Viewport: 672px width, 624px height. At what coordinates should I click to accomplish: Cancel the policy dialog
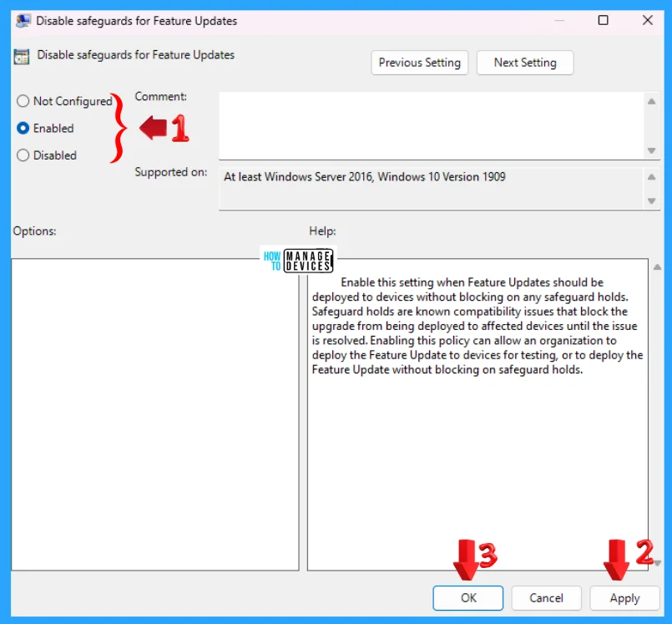pyautogui.click(x=546, y=598)
